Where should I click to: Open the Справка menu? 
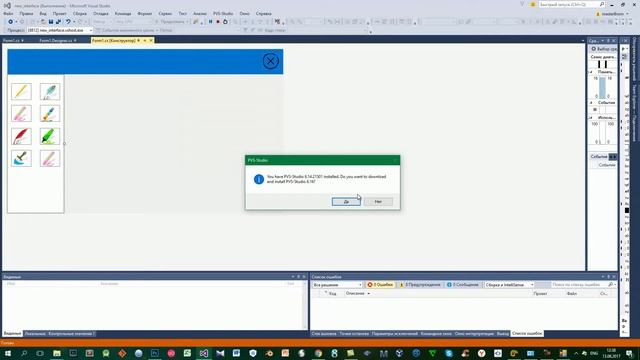click(x=263, y=13)
